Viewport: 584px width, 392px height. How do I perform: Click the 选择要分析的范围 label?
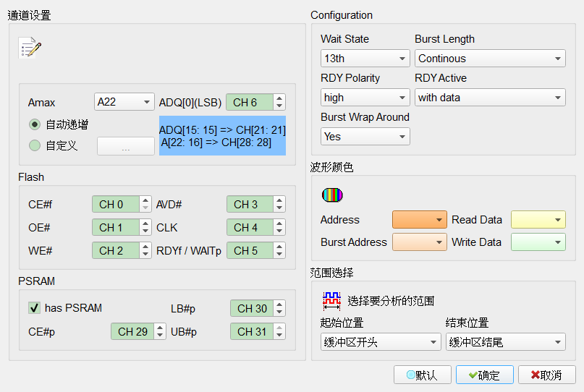pyautogui.click(x=391, y=301)
